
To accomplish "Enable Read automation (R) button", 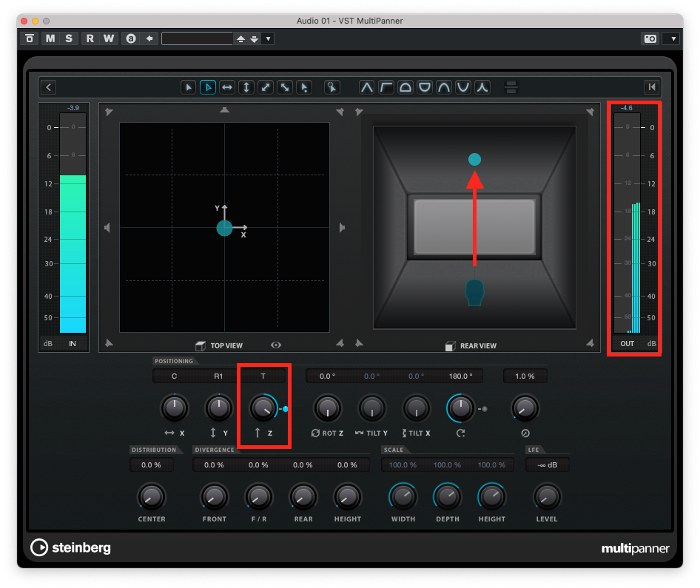I will click(x=90, y=38).
